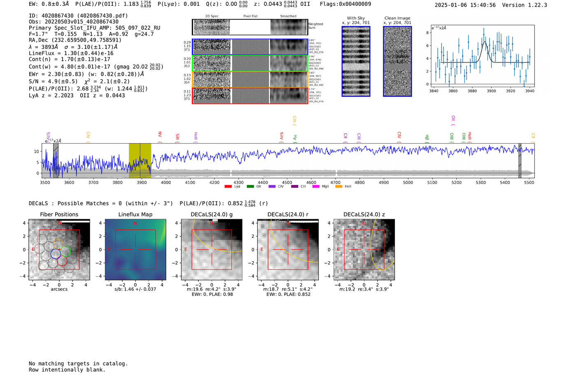Open the Fiber Positions cutout image
Screen dimensions: 576x392
point(59,250)
